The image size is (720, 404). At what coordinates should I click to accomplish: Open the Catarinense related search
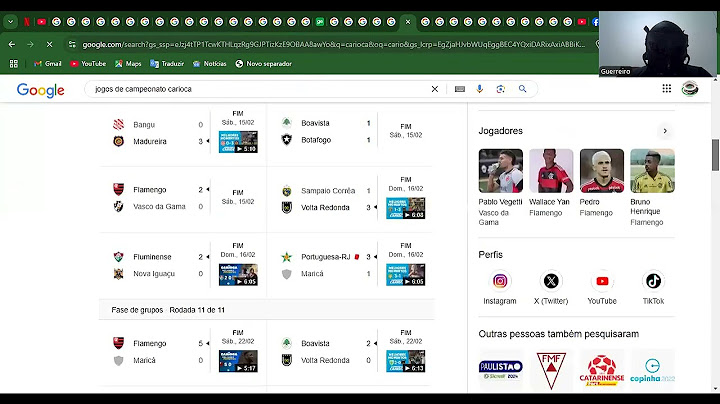pos(602,370)
